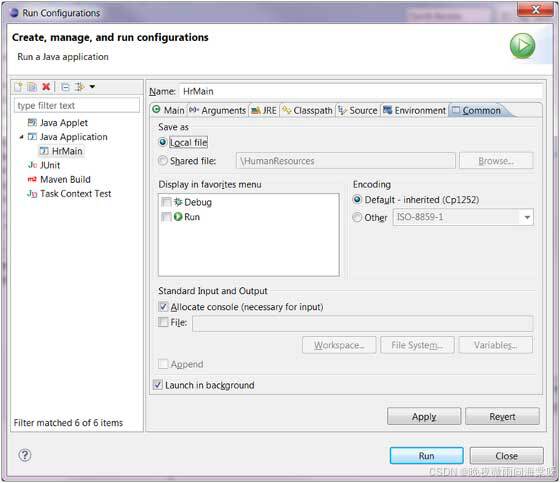Click the Java Application type icon
Image resolution: width=560 pixels, height=483 pixels.
pyautogui.click(x=32, y=137)
